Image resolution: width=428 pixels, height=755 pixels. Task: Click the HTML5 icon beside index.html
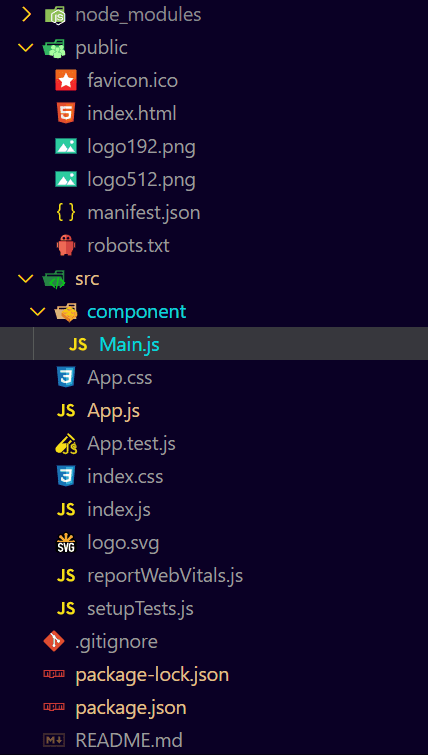66,114
